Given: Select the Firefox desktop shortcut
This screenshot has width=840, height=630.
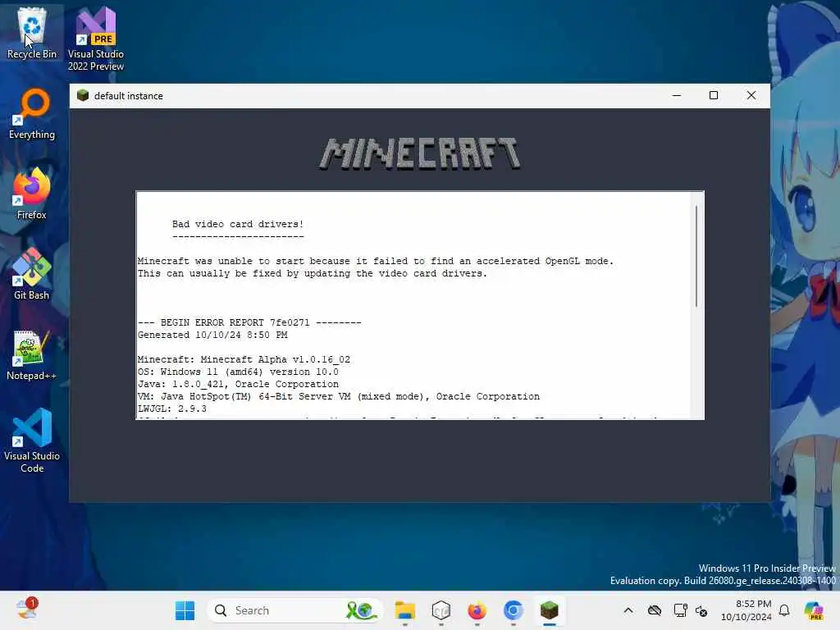Looking at the screenshot, I should click(32, 194).
